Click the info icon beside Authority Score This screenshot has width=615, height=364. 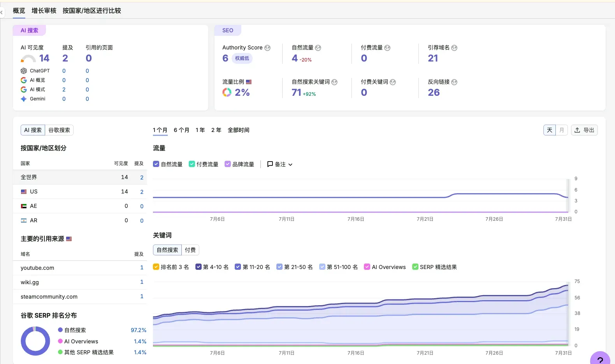pos(267,48)
